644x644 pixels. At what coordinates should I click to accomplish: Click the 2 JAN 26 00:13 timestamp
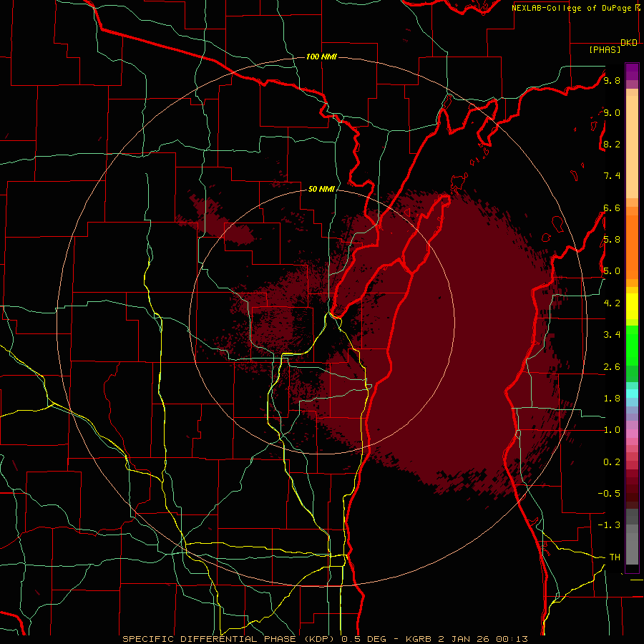click(x=483, y=639)
